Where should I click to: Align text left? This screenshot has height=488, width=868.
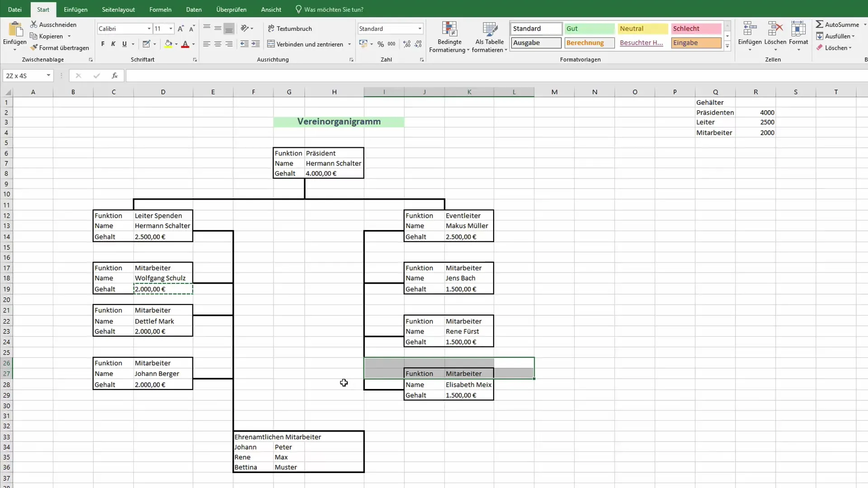[207, 44]
